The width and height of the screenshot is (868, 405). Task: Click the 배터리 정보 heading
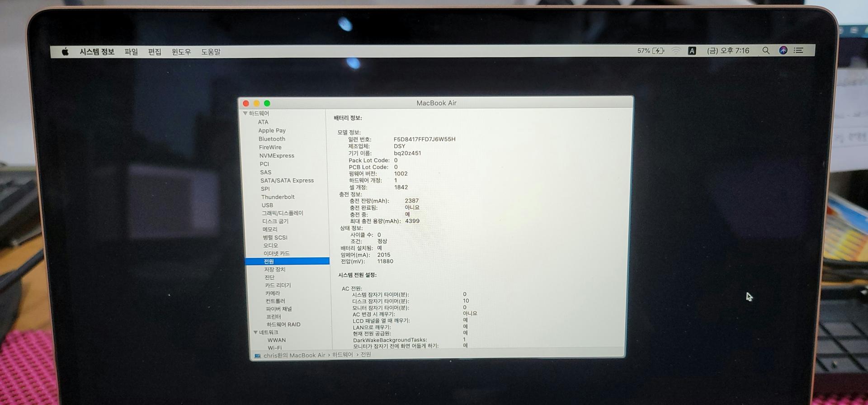pos(348,118)
